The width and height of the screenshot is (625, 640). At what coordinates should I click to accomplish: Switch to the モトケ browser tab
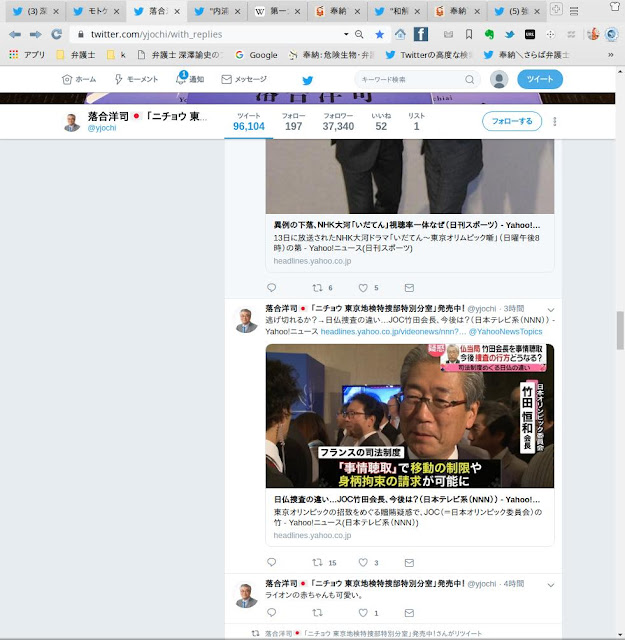(x=96, y=11)
